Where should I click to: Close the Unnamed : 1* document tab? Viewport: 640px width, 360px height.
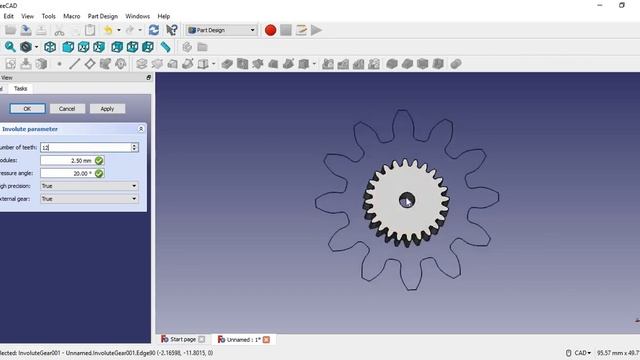266,340
